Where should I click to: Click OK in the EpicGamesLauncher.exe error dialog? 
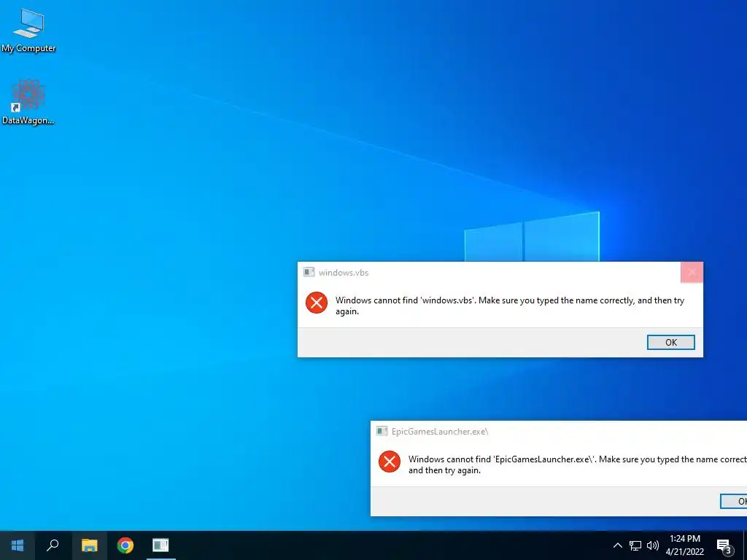(734, 501)
